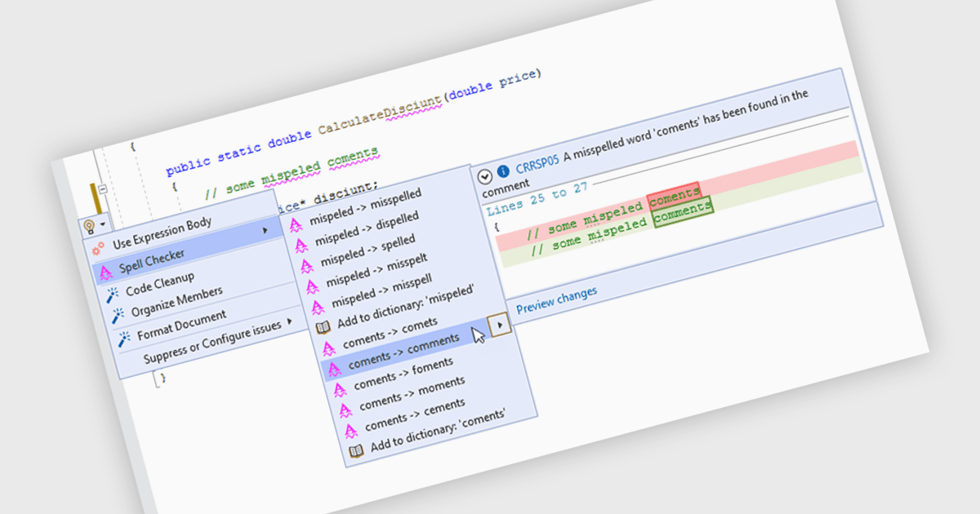980x514 pixels.
Task: Click book icon for Add to dictionary 'coments'
Action: click(356, 450)
